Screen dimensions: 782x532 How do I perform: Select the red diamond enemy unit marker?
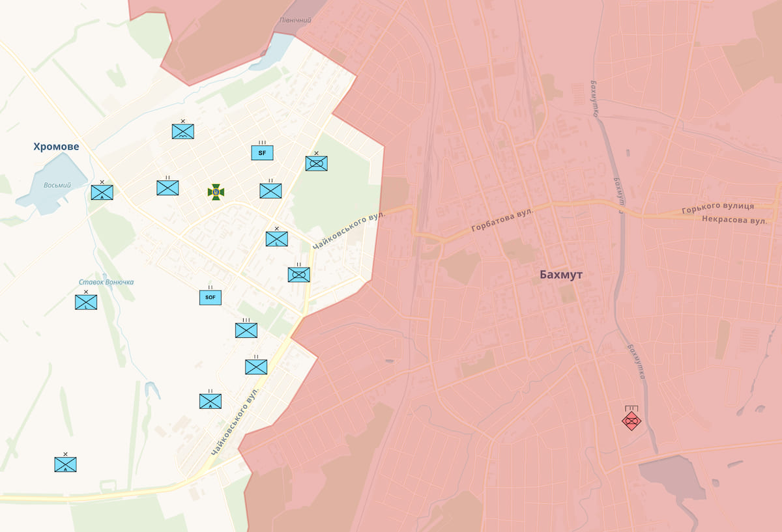[631, 420]
